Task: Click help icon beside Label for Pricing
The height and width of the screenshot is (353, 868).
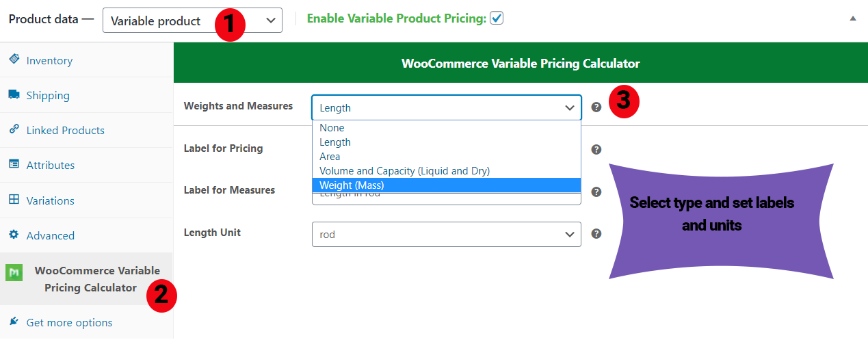Action: (596, 149)
